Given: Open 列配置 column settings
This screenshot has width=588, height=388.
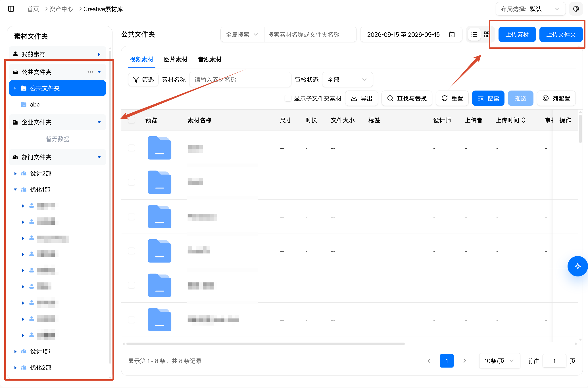Looking at the screenshot, I should [x=556, y=98].
